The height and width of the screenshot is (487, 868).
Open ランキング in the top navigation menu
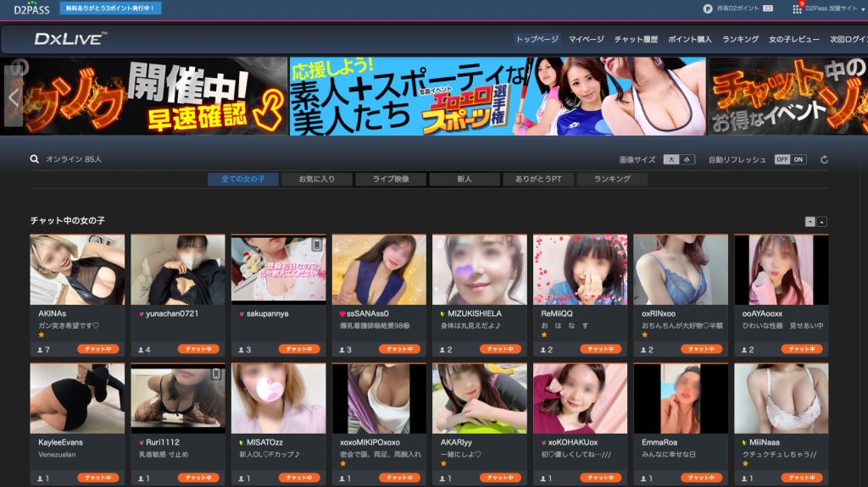[740, 39]
